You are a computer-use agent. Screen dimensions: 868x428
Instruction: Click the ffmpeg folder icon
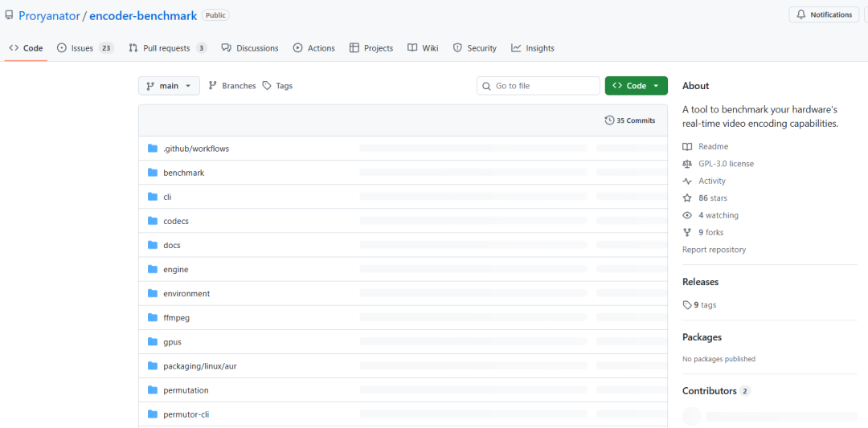[x=153, y=317]
